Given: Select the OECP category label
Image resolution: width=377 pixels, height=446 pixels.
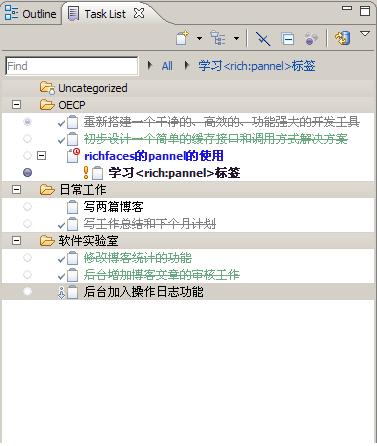Looking at the screenshot, I should coord(72,105).
